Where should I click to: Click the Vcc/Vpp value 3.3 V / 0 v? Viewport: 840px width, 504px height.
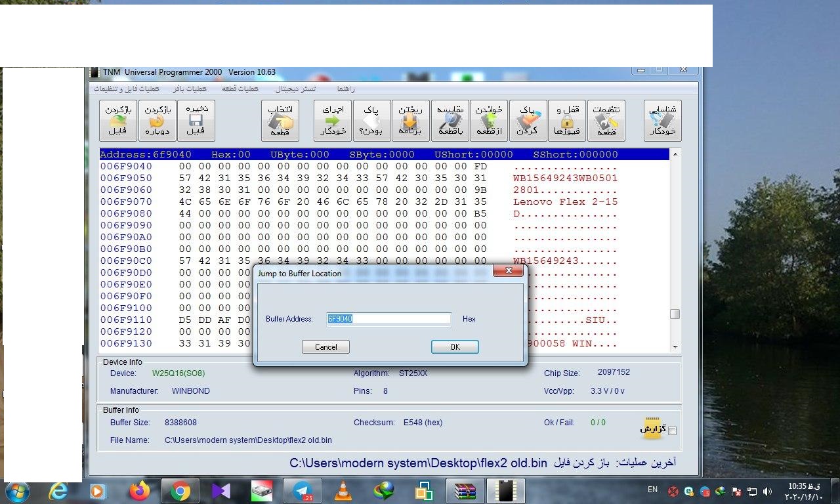607,391
